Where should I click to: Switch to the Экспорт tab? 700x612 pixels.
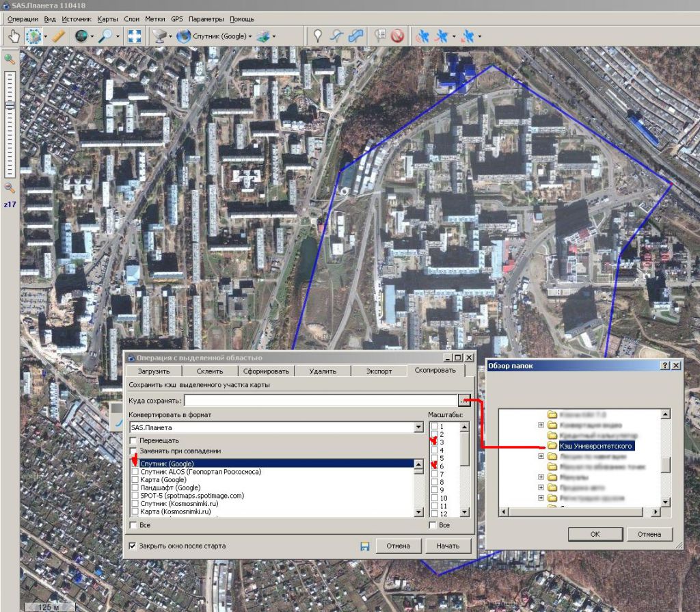tap(378, 371)
